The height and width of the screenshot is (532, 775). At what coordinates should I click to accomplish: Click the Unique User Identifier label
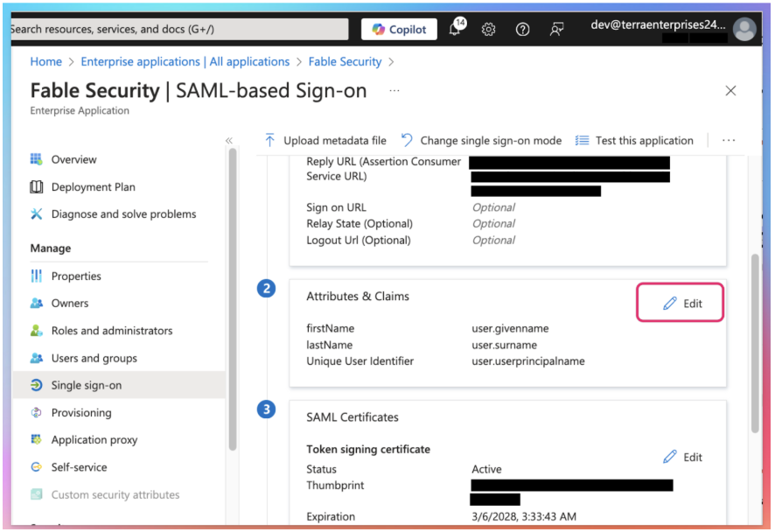pos(360,360)
